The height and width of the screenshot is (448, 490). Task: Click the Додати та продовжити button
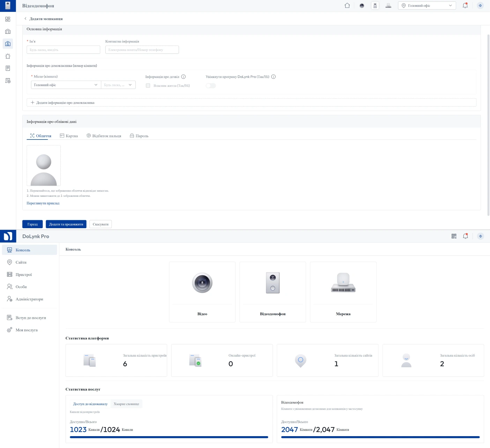[66, 224]
